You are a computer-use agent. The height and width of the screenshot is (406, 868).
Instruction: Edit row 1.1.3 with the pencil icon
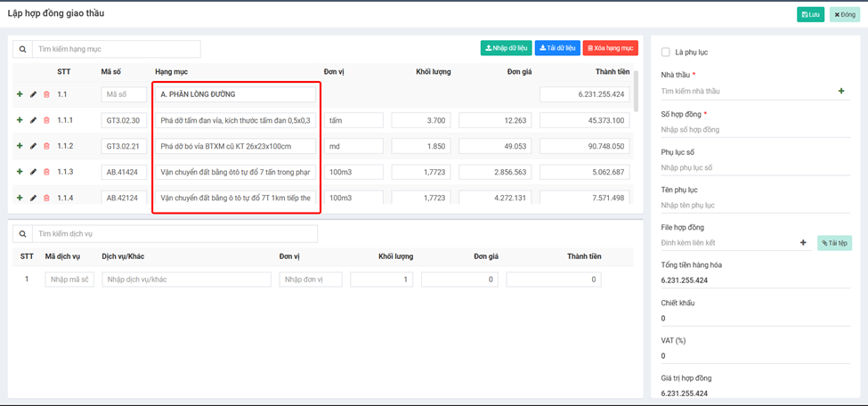[34, 172]
